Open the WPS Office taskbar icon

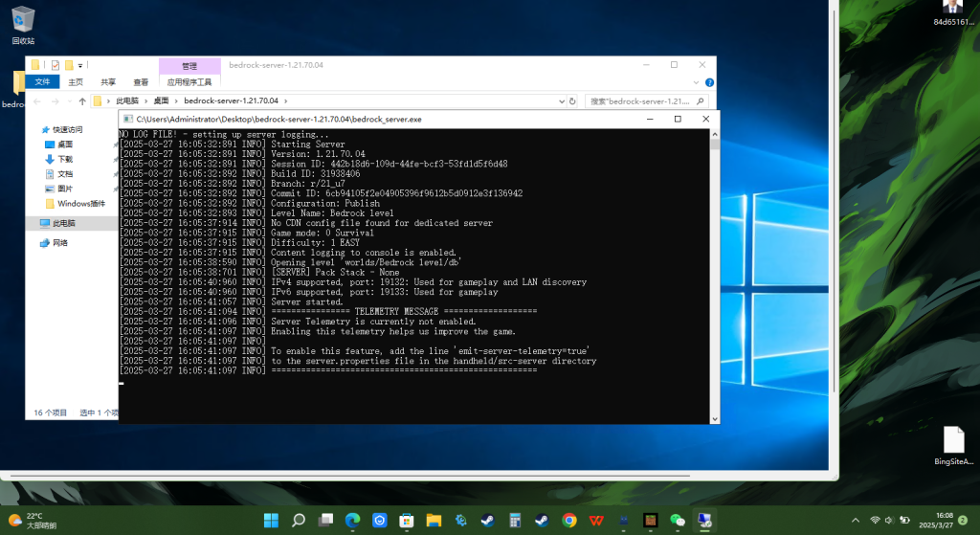tap(596, 520)
